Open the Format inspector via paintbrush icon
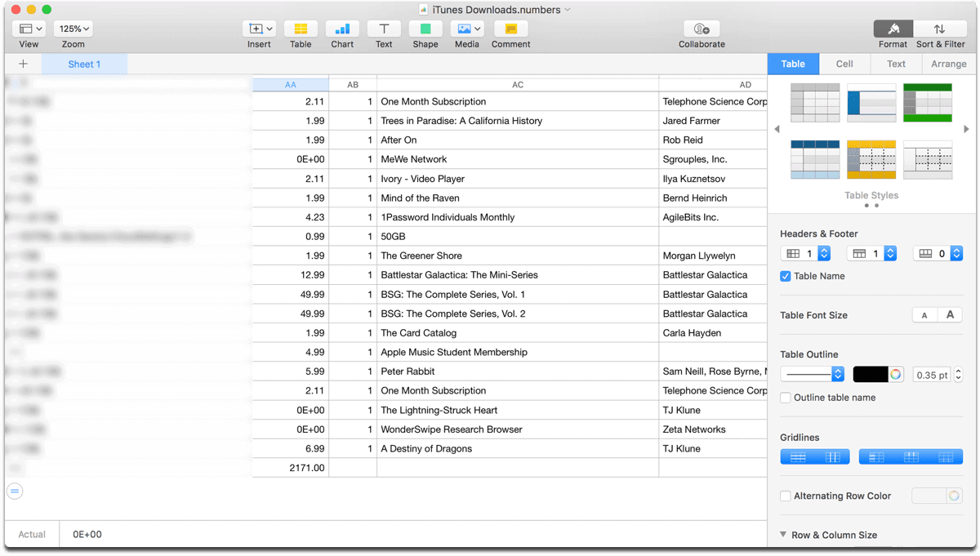The image size is (980, 556). pyautogui.click(x=893, y=29)
